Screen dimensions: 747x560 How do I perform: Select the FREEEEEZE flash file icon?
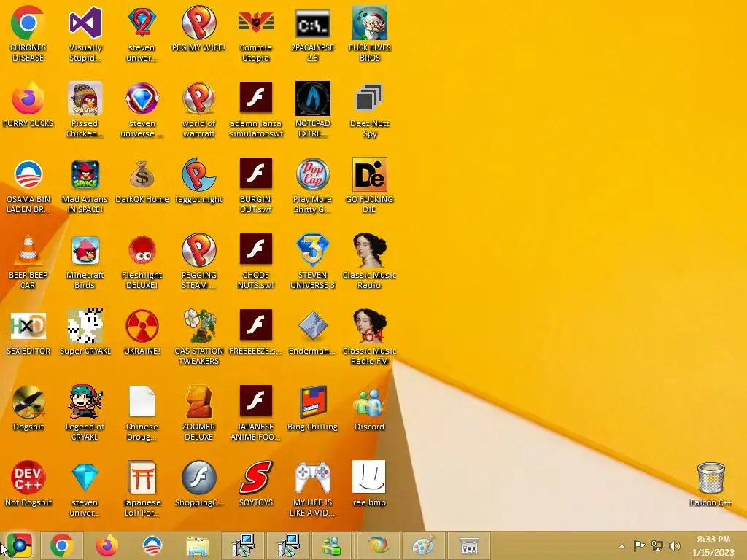coord(256,324)
